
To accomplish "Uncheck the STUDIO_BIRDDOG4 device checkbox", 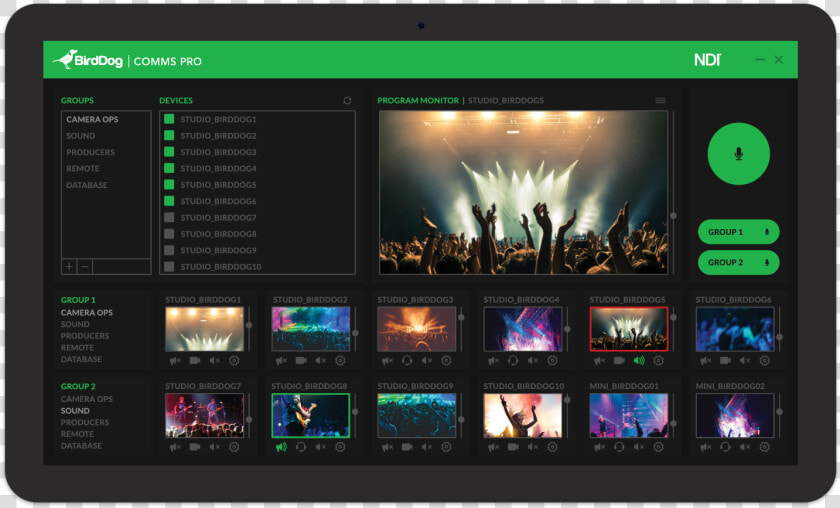I will pyautogui.click(x=169, y=168).
